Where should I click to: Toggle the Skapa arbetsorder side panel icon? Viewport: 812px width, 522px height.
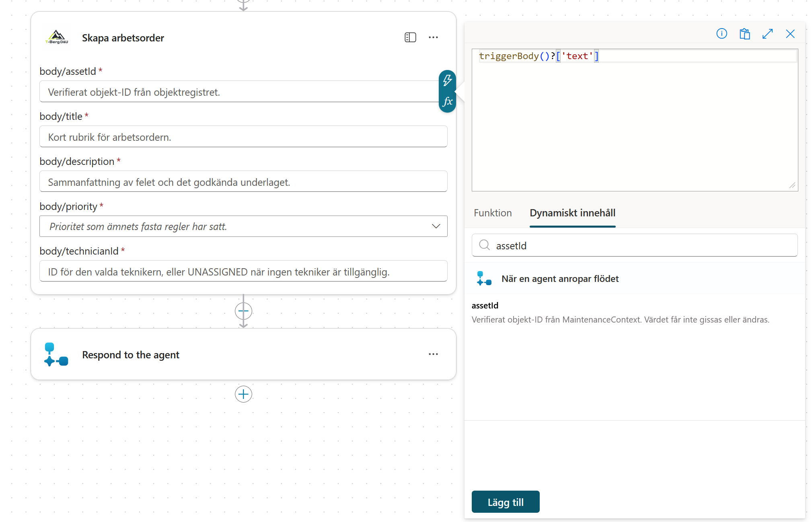(x=410, y=37)
